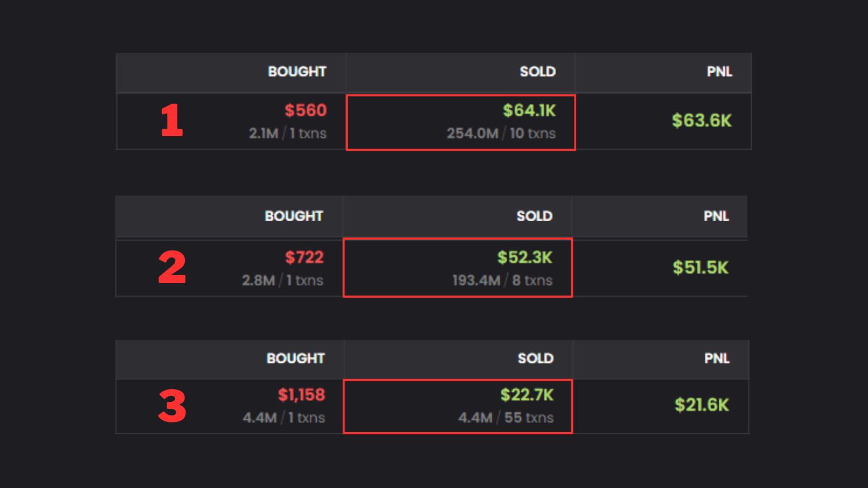Click the $560 bought amount
This screenshot has height=488, width=868.
pos(305,111)
